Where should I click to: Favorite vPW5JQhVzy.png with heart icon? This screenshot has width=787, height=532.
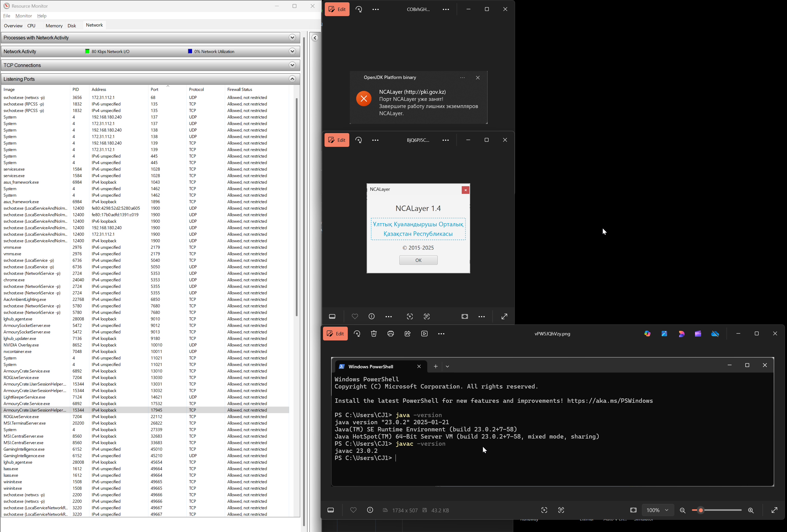(x=353, y=510)
